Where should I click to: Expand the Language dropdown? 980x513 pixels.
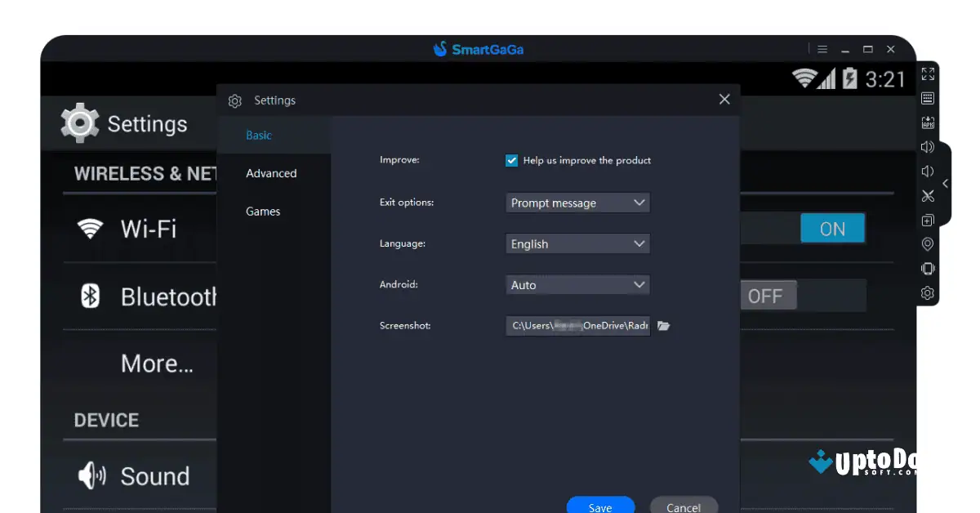(x=577, y=243)
